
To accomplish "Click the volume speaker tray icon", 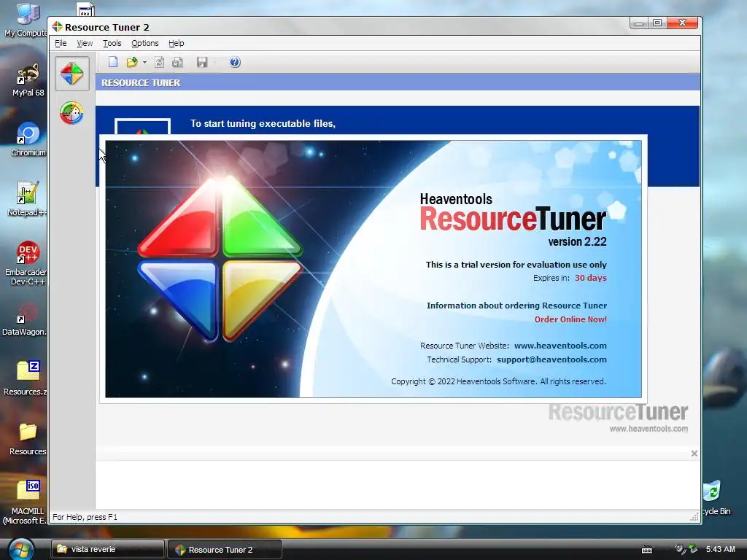I will click(680, 549).
